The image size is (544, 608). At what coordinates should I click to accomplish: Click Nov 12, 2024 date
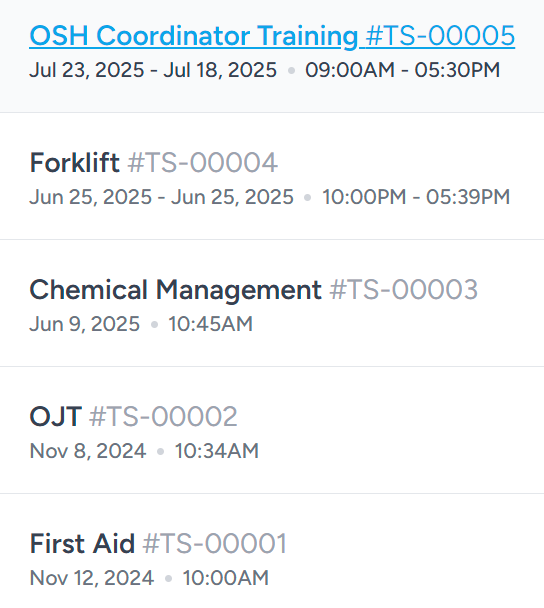pos(92,578)
